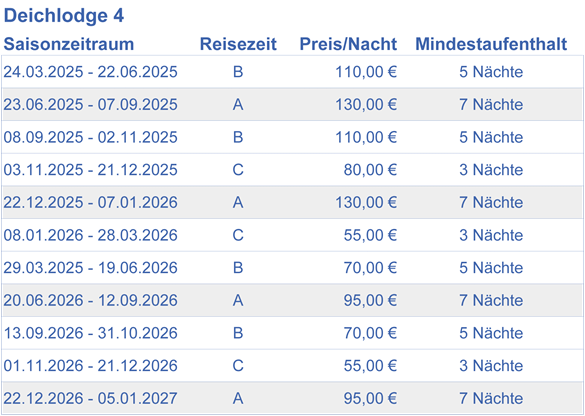The width and height of the screenshot is (585, 416).
Task: Click the 80,00 € price cell
Action: 370,170
